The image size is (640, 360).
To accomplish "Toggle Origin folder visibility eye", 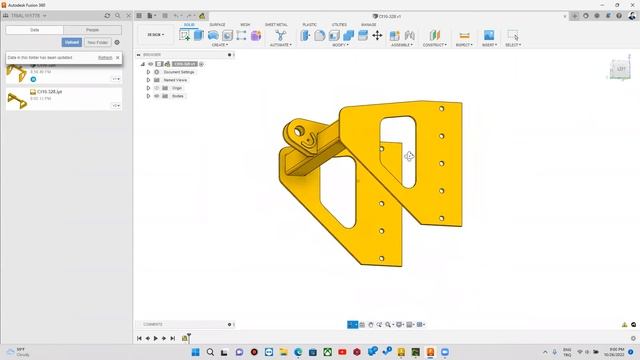I will coord(157,88).
